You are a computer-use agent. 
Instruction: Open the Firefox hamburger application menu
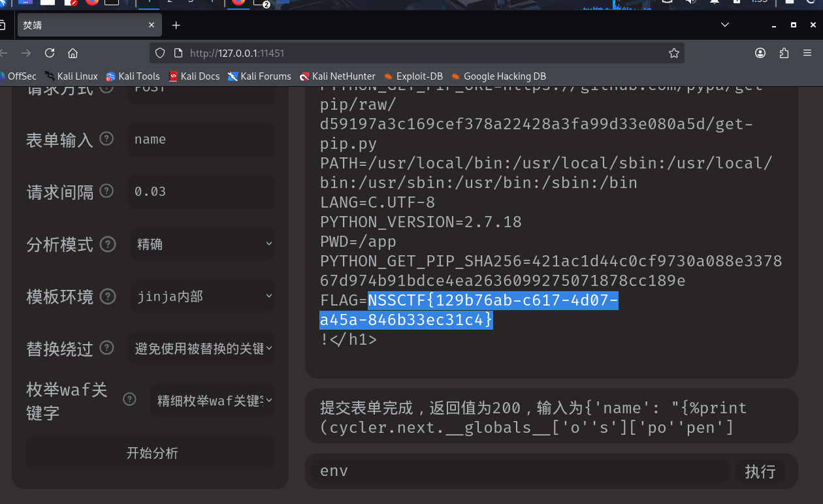click(807, 53)
